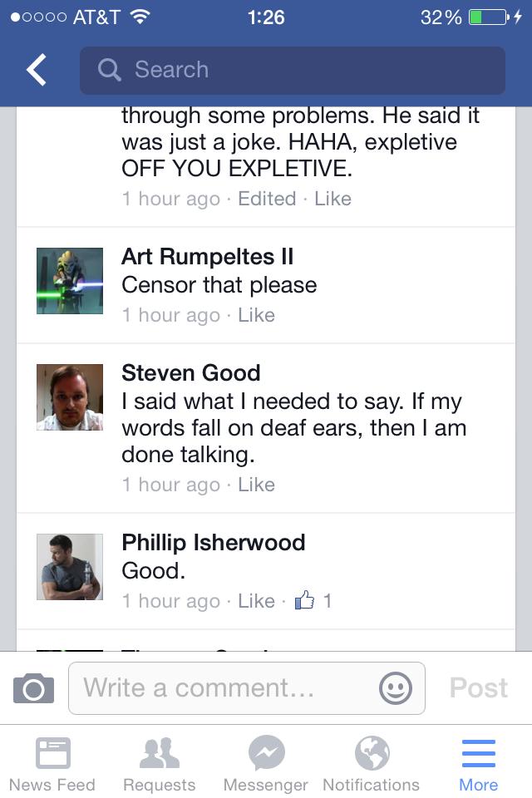View edit history via Edited link
532x798 pixels.
pos(267,199)
